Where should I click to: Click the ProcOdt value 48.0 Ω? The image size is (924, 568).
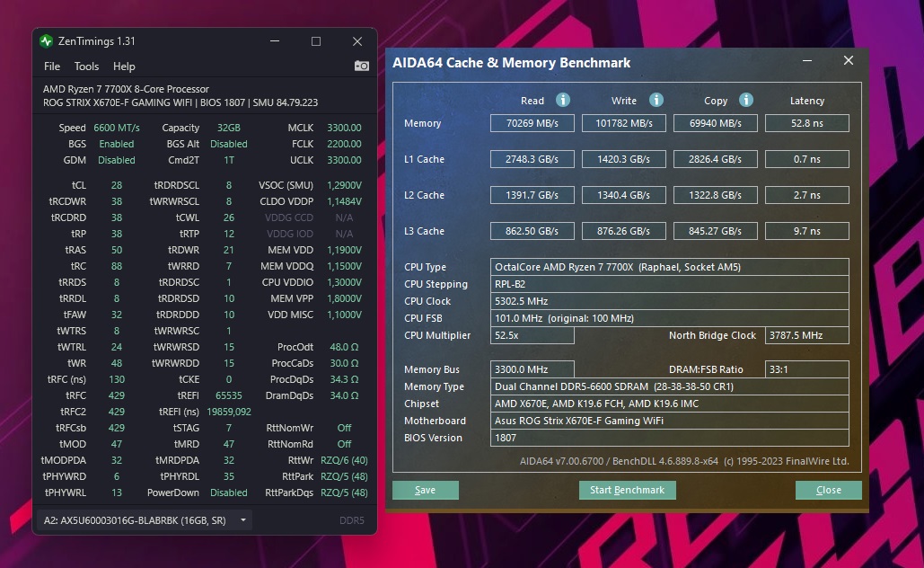[344, 348]
